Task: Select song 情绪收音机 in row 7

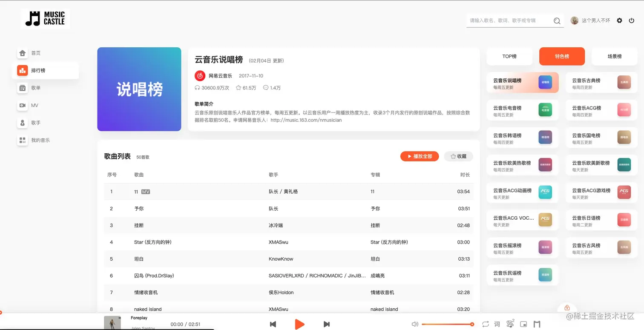Action: coord(146,293)
